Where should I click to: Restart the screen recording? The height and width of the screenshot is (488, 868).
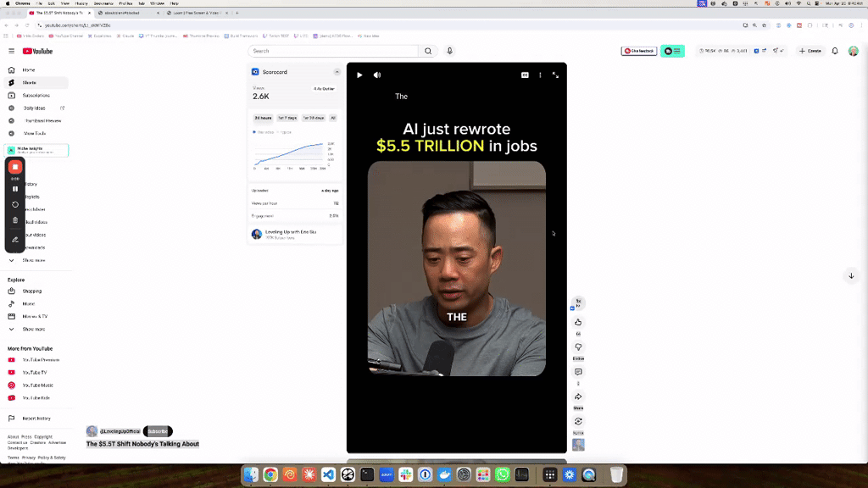coord(15,205)
